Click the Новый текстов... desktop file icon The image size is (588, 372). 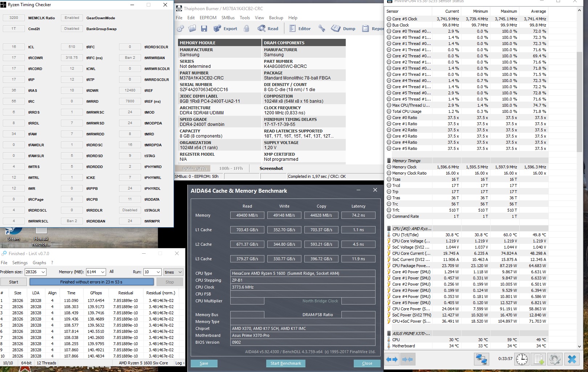coord(41,237)
